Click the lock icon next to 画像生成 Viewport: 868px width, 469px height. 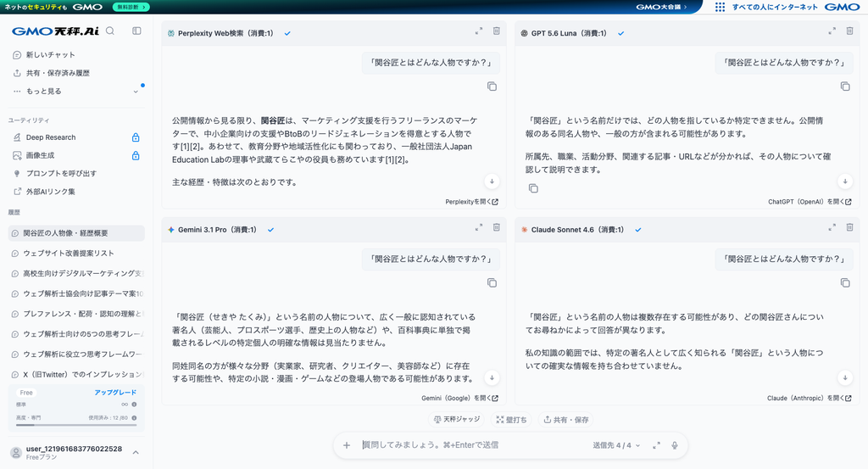[136, 155]
